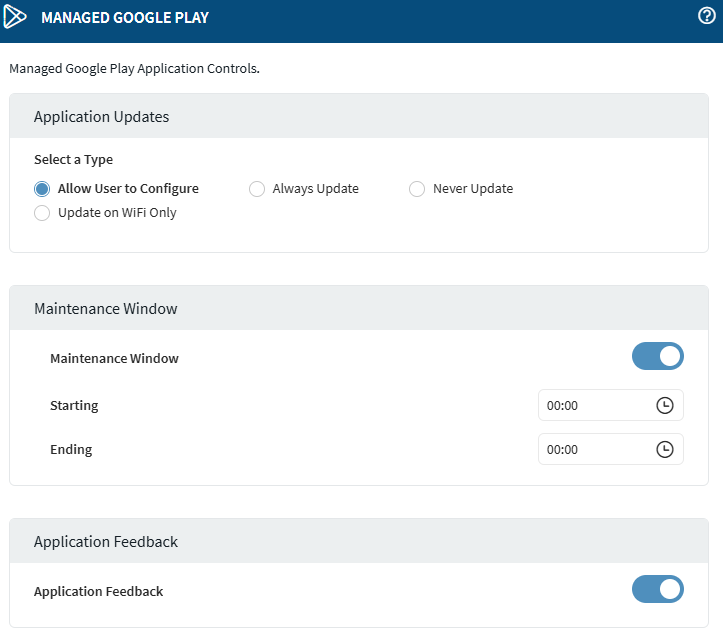
Task: Click the bold Ending row label
Action: 71,450
